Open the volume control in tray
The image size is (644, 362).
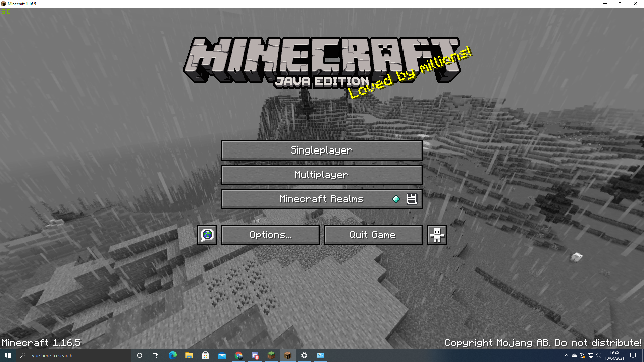(x=598, y=355)
